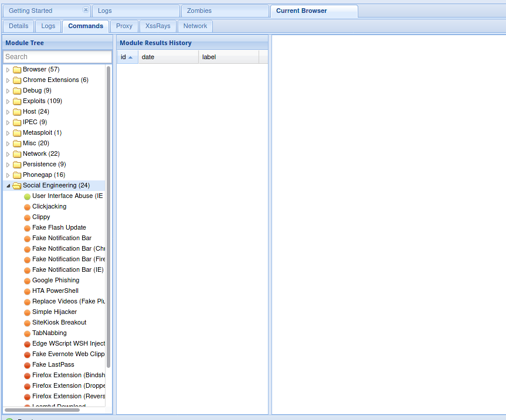
Task: Expand the Browser module folder
Action: pyautogui.click(x=8, y=70)
